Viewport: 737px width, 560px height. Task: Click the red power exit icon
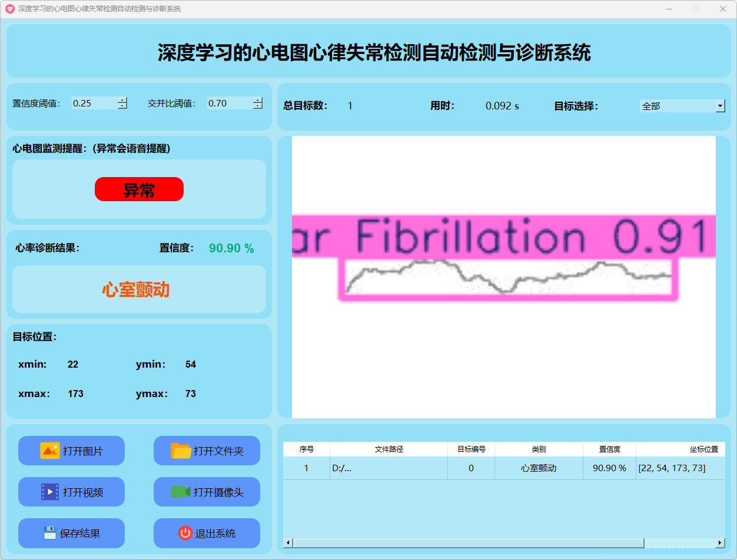185,533
